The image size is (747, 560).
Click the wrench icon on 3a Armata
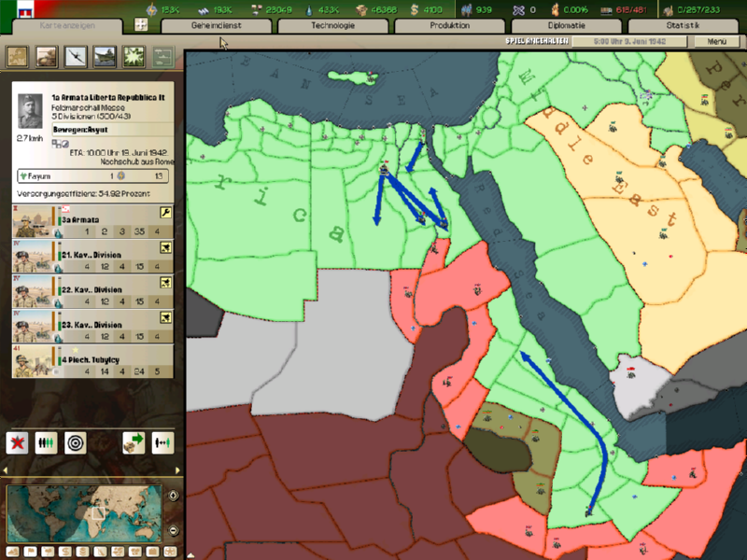point(165,213)
